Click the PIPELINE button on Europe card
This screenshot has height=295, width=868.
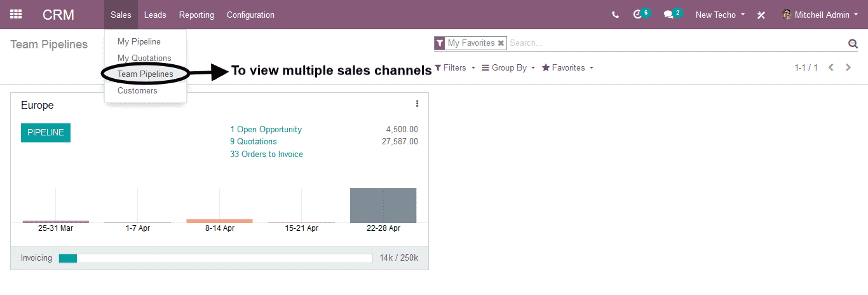46,133
